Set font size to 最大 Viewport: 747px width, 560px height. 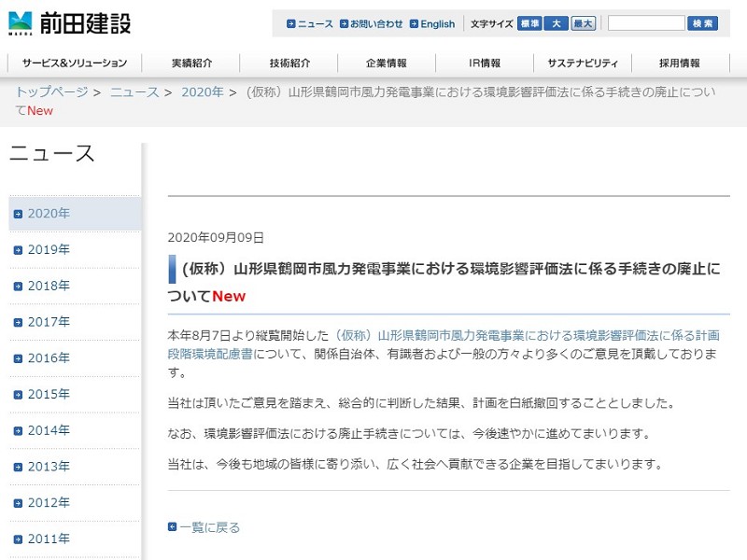[x=584, y=23]
